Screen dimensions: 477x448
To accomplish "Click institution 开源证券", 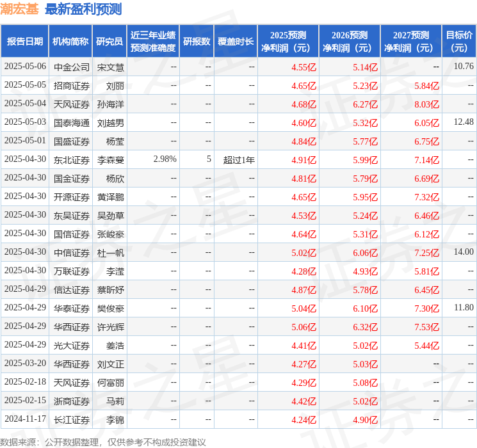I will [x=72, y=196].
